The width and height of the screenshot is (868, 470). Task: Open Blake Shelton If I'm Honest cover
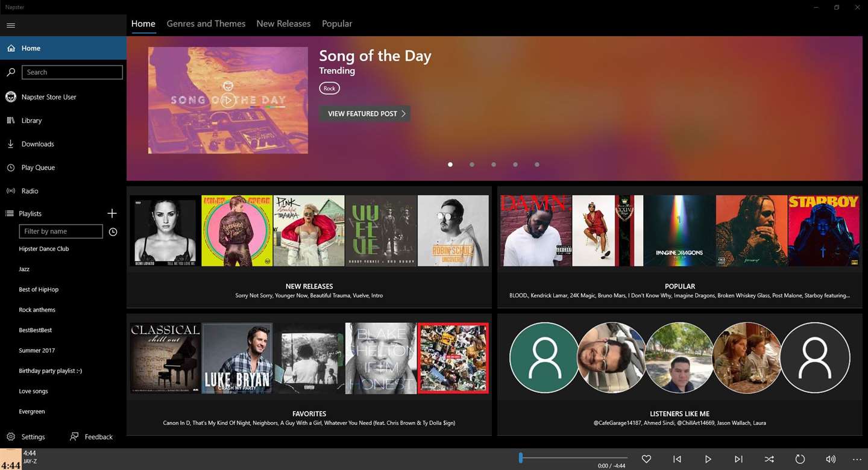[381, 358]
